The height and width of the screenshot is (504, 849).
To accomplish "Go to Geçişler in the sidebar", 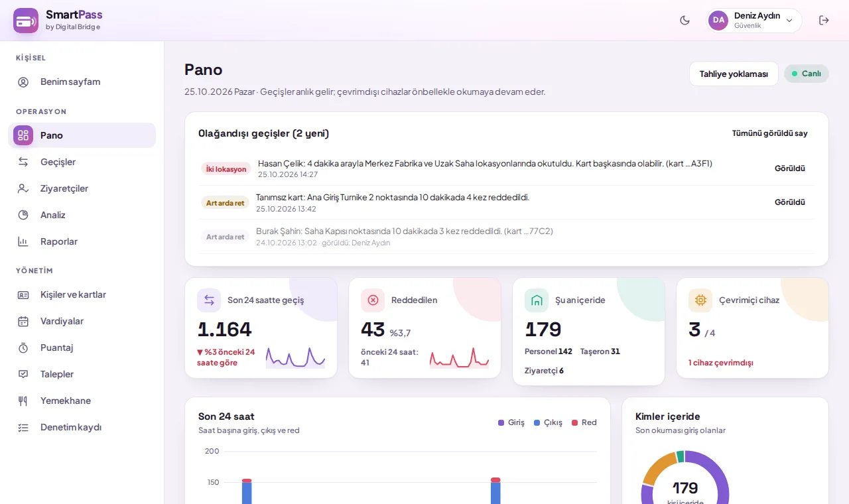I will click(82, 162).
